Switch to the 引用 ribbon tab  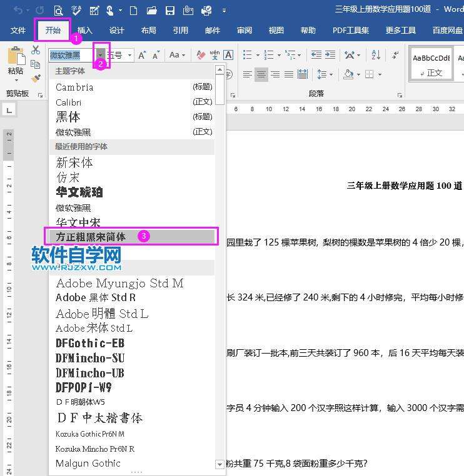pyautogui.click(x=181, y=31)
